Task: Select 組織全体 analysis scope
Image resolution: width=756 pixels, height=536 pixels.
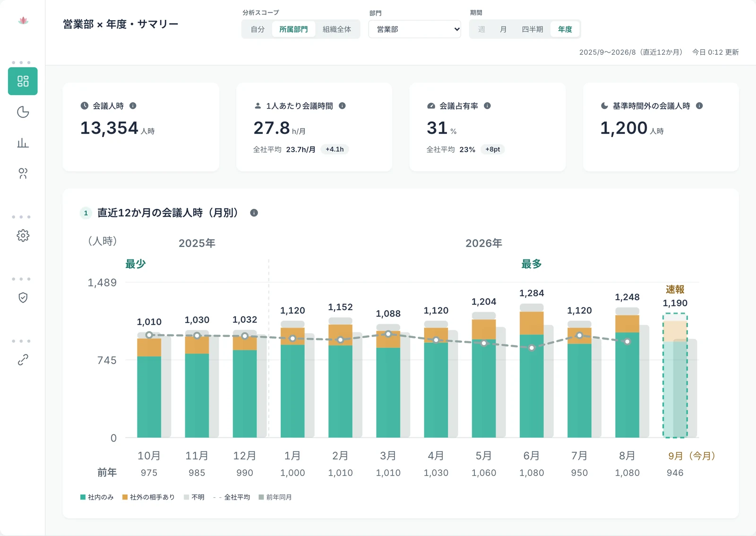Action: pyautogui.click(x=337, y=29)
